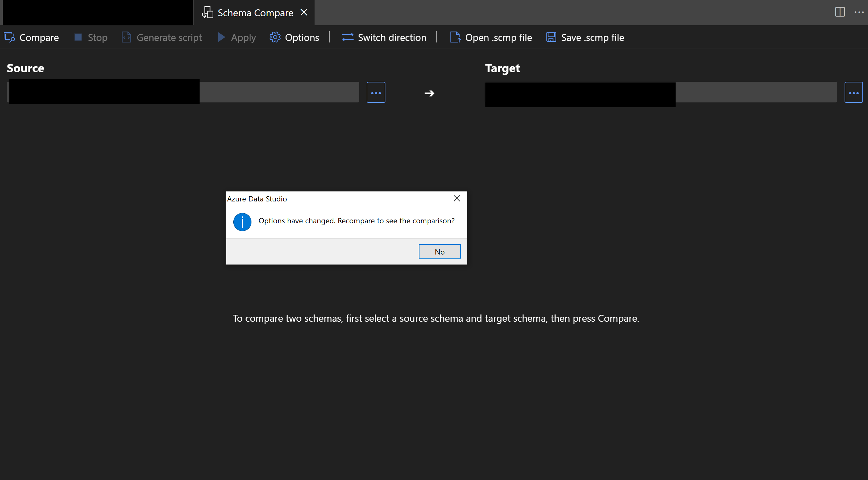Screen dimensions: 868x480
Task: Select the Generate script icon
Action: coord(126,37)
